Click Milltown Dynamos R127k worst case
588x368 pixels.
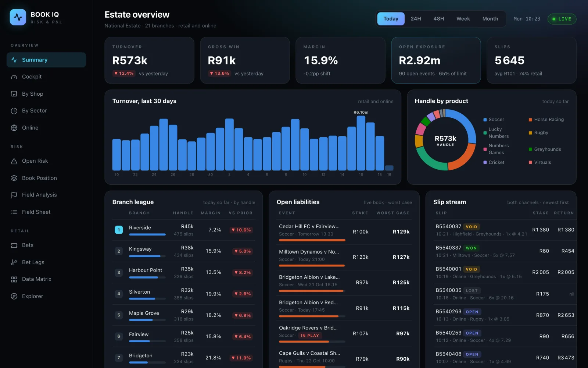(x=401, y=257)
